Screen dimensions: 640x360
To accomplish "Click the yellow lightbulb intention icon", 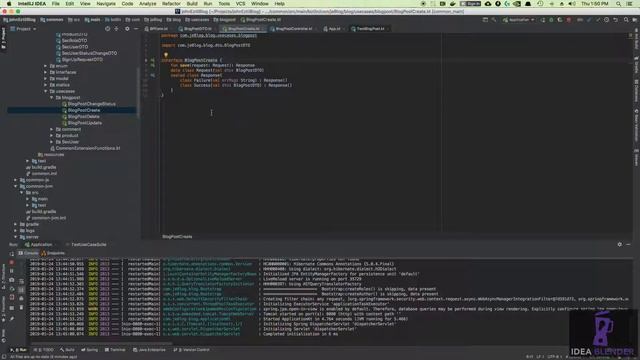I will [166, 55].
